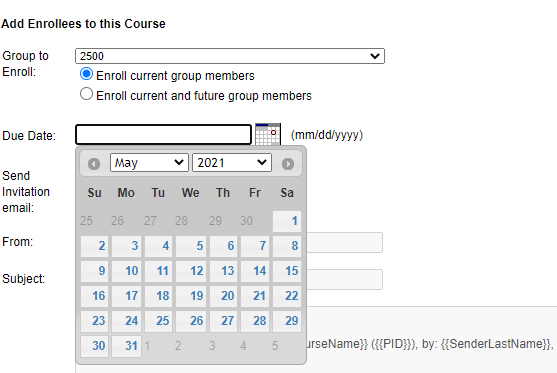Go to next month in calendar
Viewport: 557px width, 373px height.
pos(288,164)
